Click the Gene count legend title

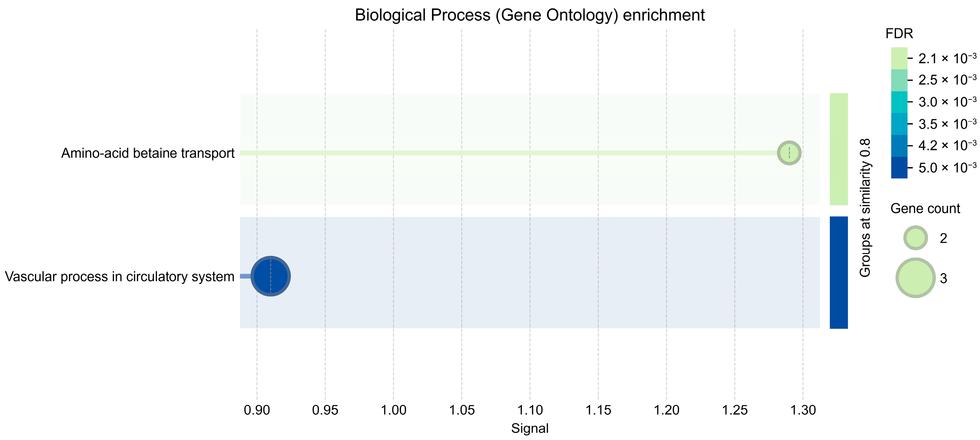point(925,209)
